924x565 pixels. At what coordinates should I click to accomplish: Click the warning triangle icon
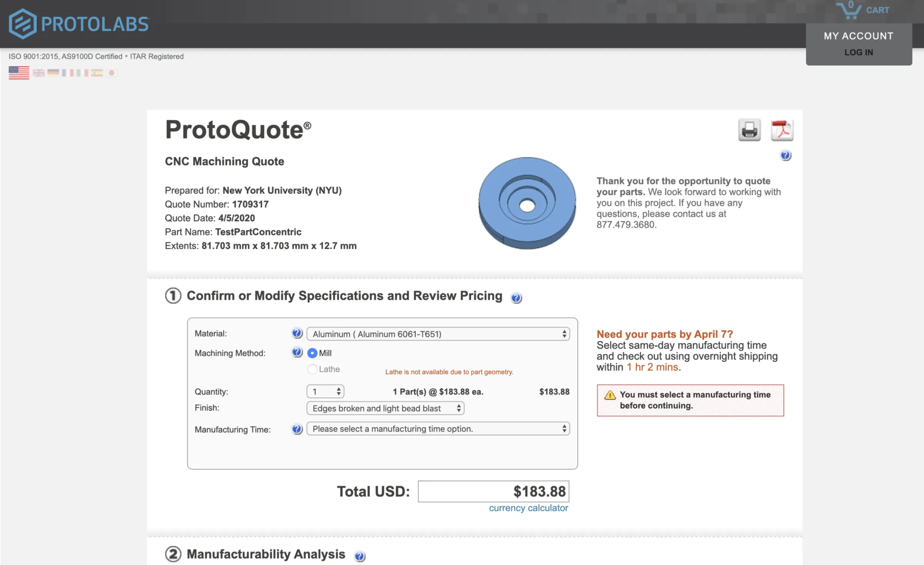610,395
